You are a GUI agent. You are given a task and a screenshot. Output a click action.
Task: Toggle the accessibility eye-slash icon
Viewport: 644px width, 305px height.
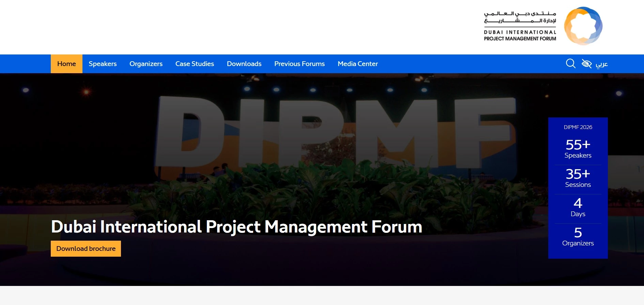586,64
